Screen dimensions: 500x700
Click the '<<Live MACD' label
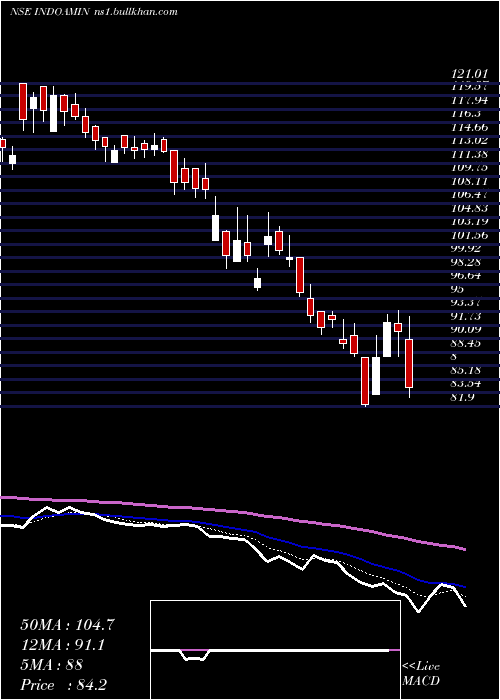click(x=421, y=673)
